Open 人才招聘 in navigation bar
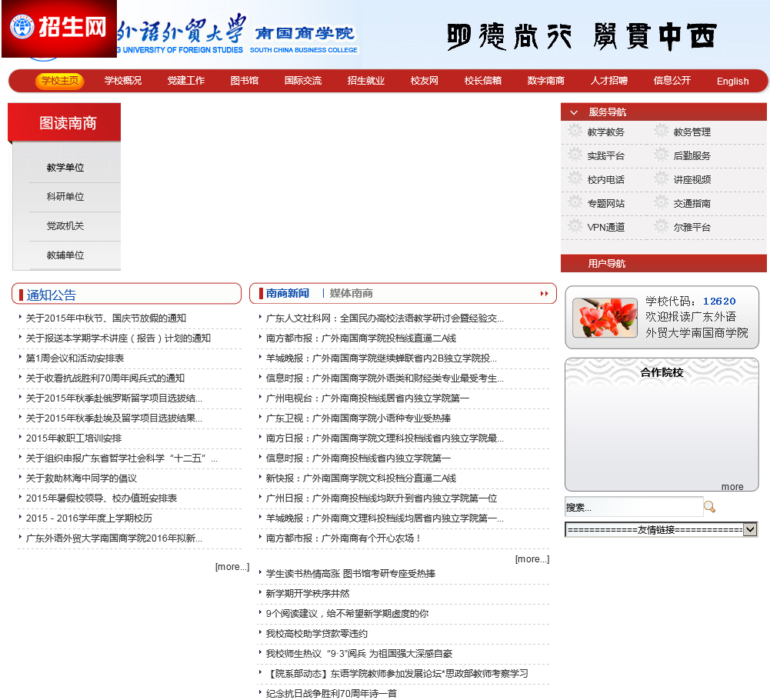Image resolution: width=770 pixels, height=700 pixels. click(609, 81)
